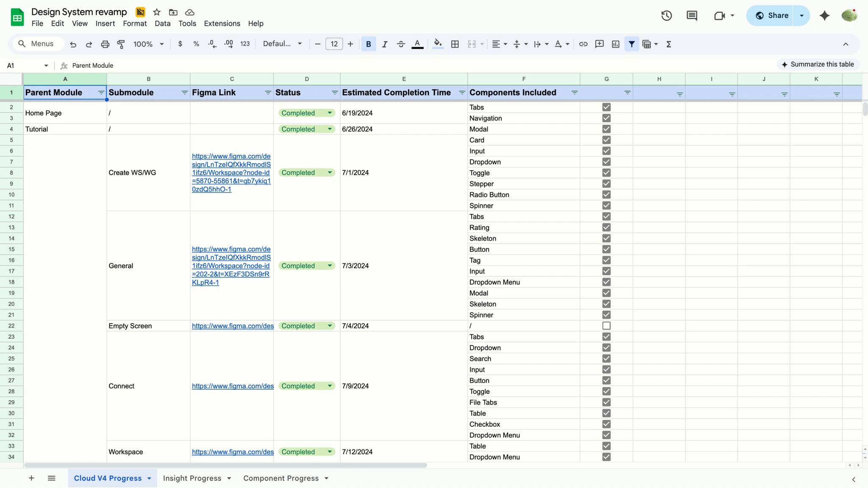The height and width of the screenshot is (488, 868).
Task: Decrease decimal places icon
Action: tap(212, 44)
